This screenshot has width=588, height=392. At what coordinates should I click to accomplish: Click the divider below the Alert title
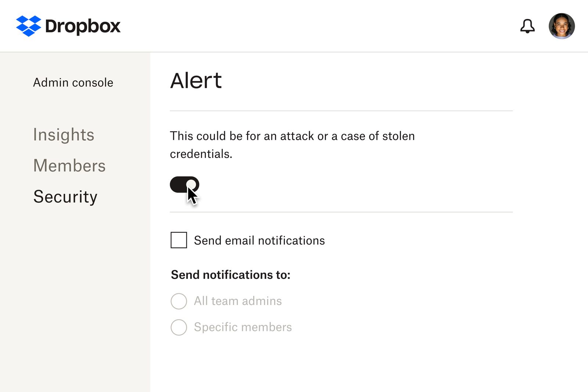[341, 109]
